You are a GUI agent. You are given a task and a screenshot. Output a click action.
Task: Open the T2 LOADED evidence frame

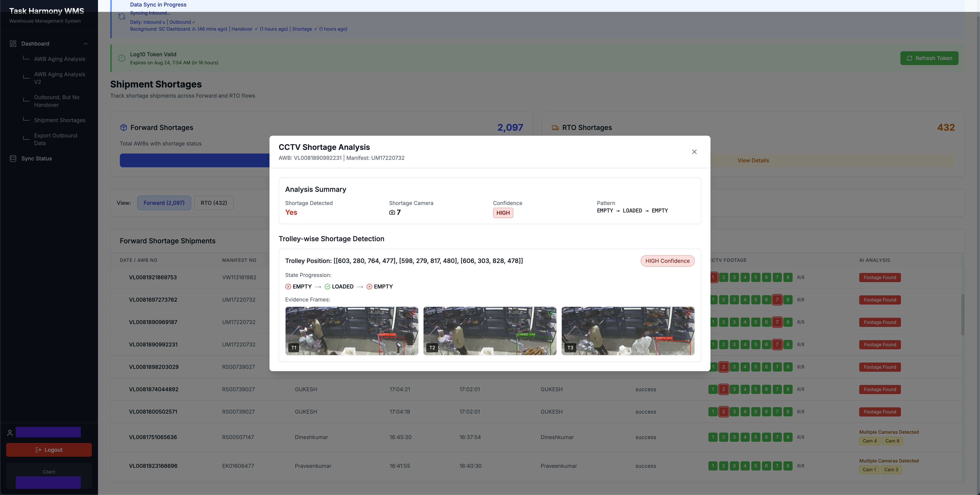click(490, 331)
